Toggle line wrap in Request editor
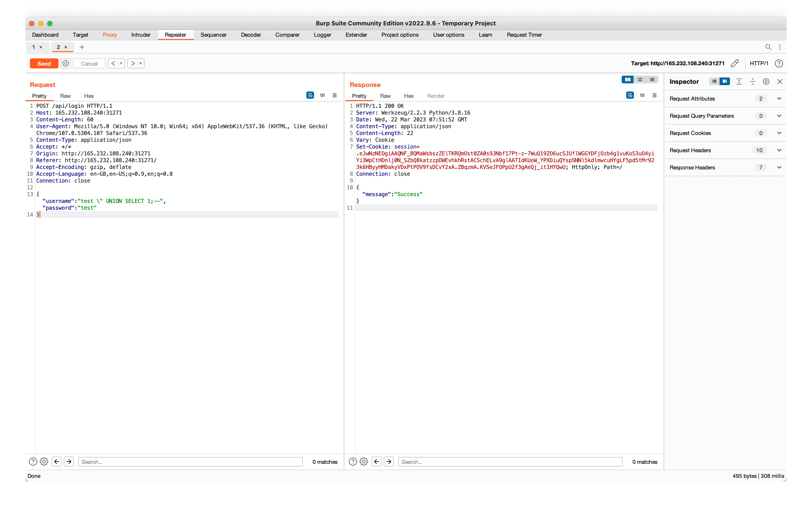812x515 pixels. [x=310, y=95]
